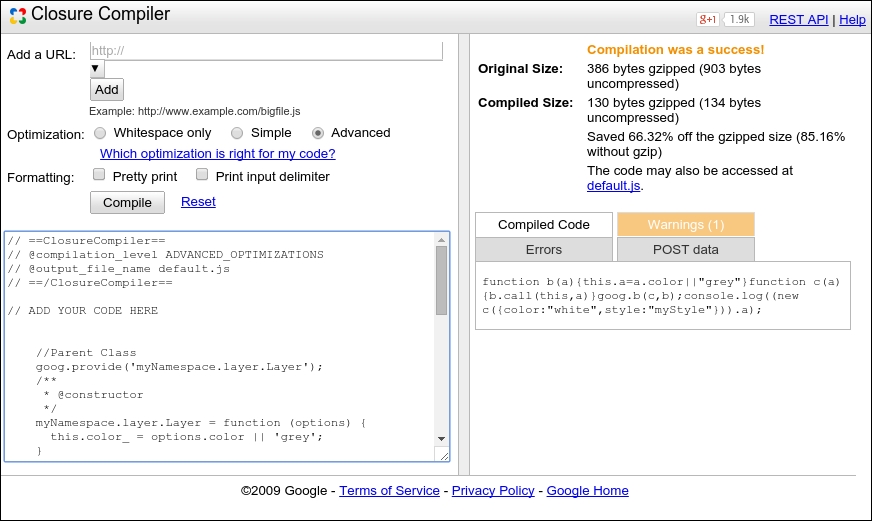
Task: Select Whitespace only optimization
Action: click(x=100, y=133)
